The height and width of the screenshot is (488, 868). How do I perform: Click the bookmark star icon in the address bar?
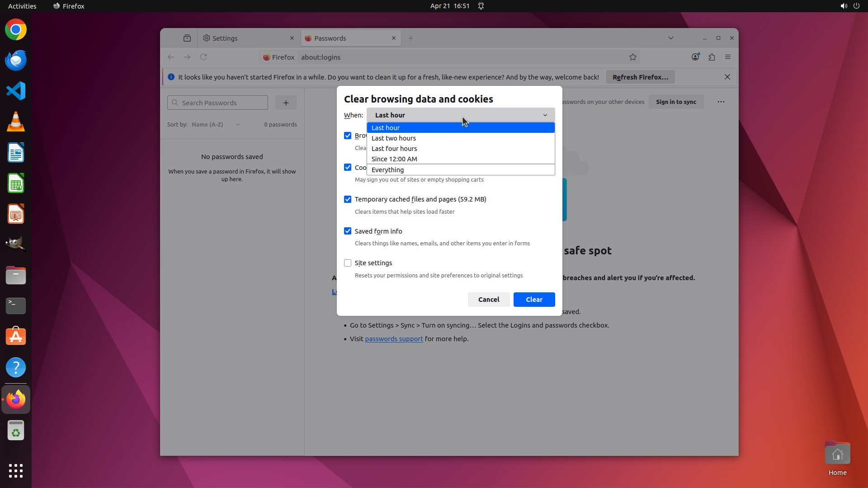632,57
